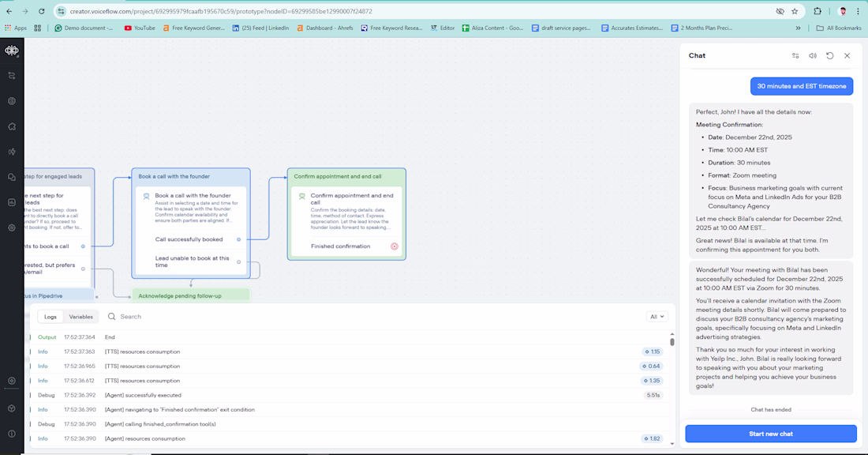Click the agent icon in the Confirm appointment card
The height and width of the screenshot is (455, 868).
tap(301, 196)
